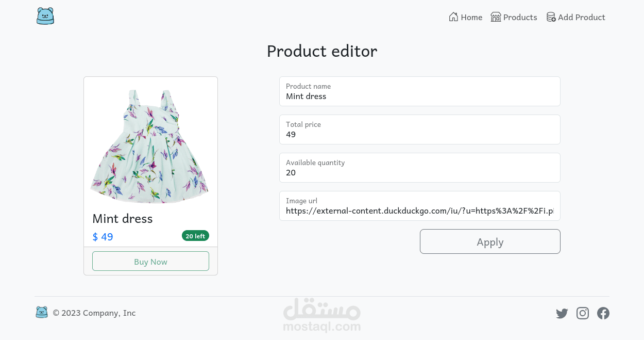The image size is (644, 340).
Task: Click the Add Product database icon
Action: (551, 17)
